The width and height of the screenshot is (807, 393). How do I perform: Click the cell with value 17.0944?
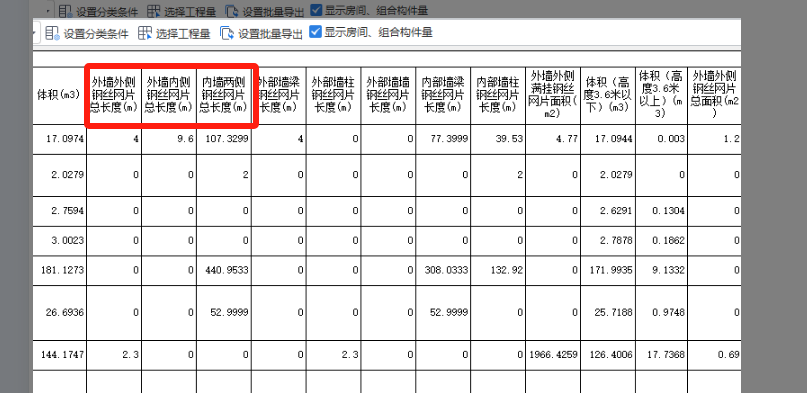click(x=608, y=139)
